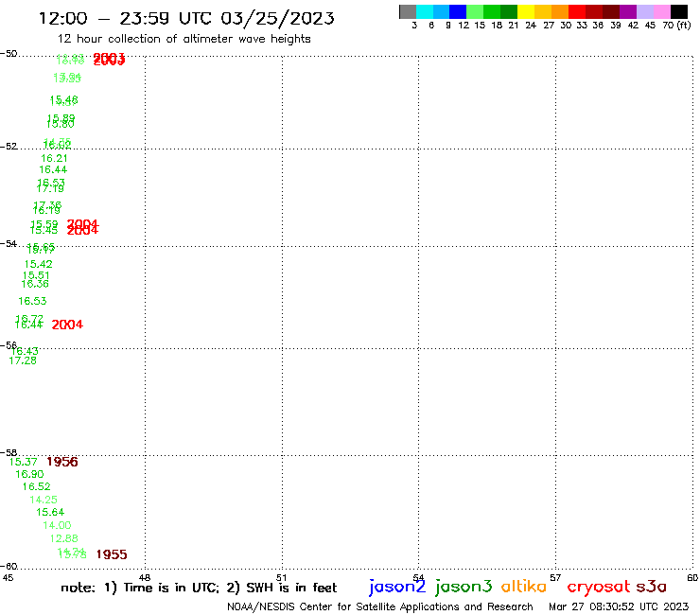Click the 'altika' satellite legend label
Viewport: 700px width, 615px height.
tap(524, 586)
